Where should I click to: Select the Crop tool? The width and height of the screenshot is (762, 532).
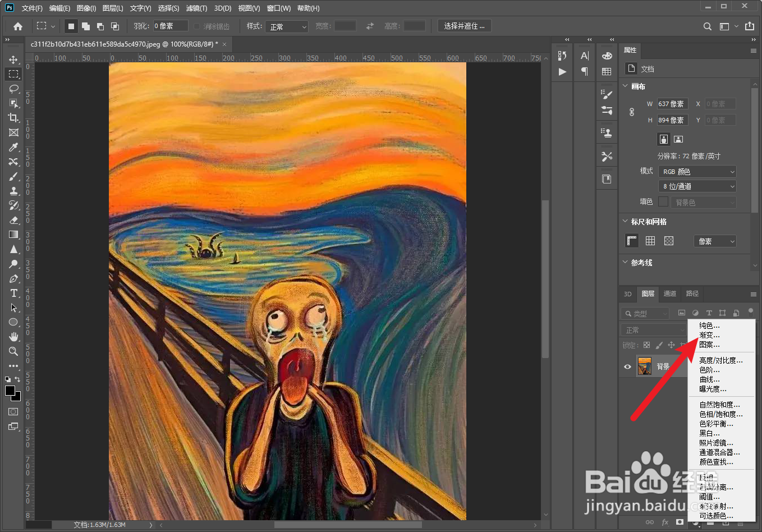(14, 118)
